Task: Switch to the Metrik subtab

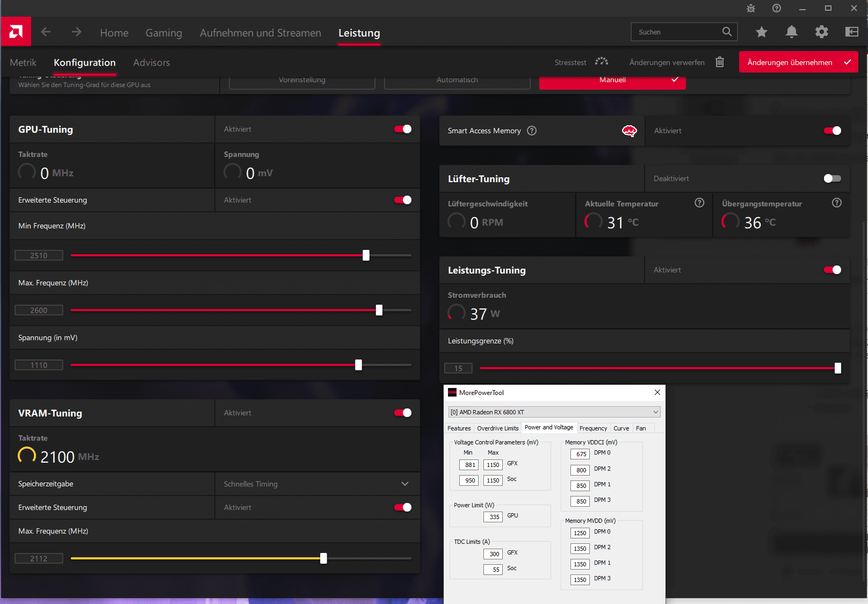Action: pos(23,62)
